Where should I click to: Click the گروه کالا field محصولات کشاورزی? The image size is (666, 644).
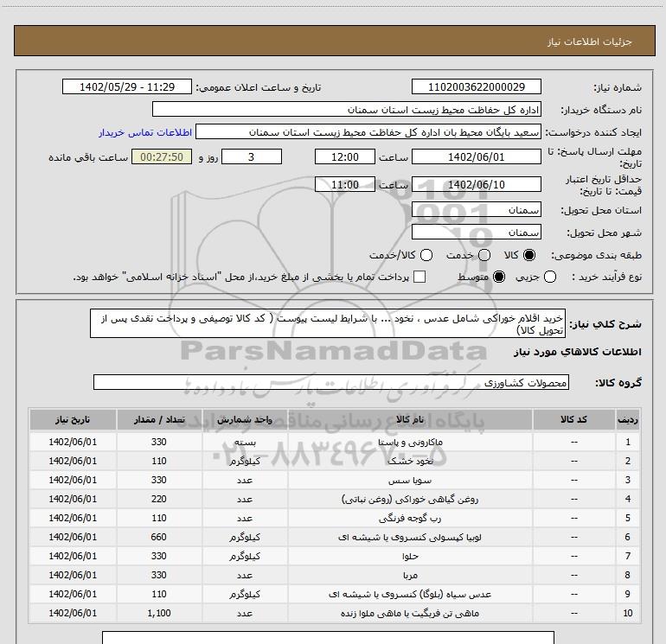330,382
